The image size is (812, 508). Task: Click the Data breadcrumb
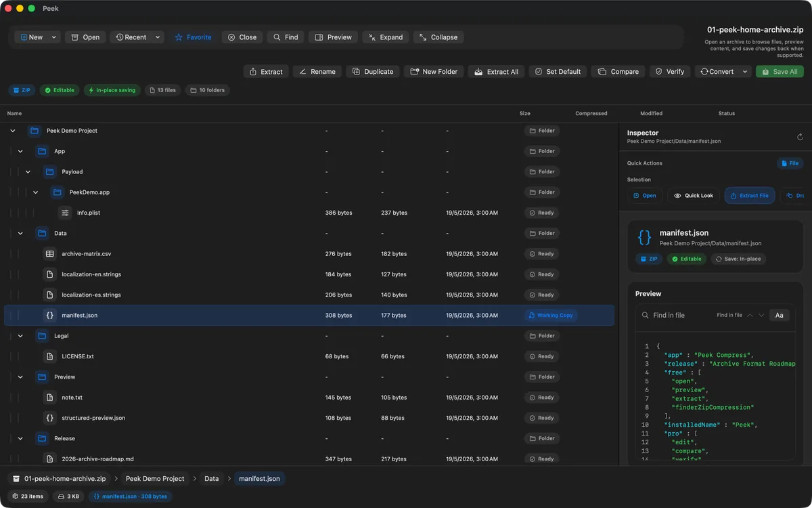pyautogui.click(x=212, y=478)
